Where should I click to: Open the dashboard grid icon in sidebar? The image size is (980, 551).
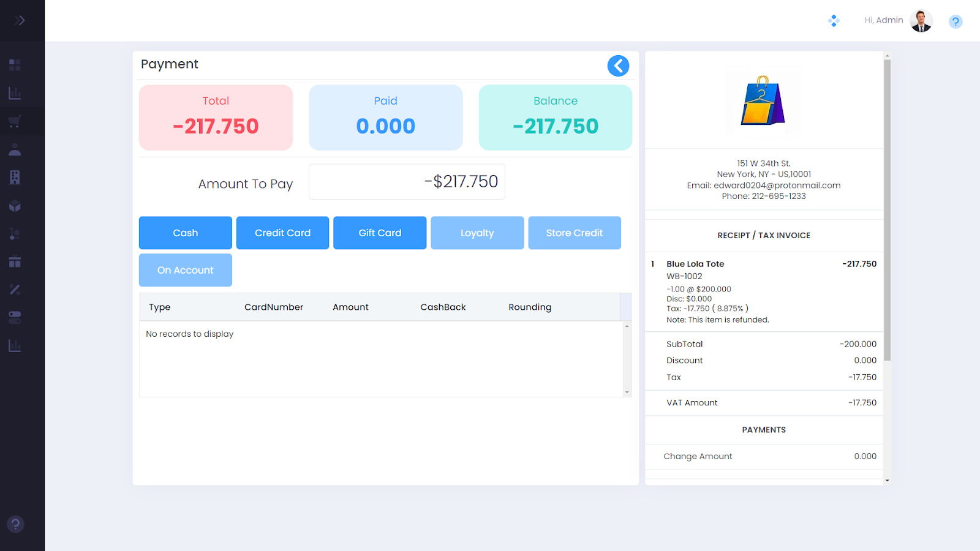15,65
